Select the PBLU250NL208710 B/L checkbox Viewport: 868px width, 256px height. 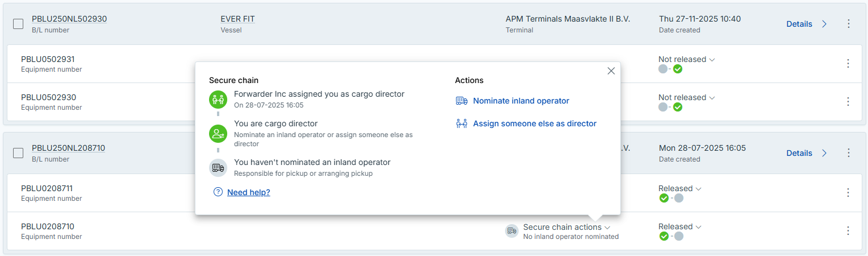(18, 153)
